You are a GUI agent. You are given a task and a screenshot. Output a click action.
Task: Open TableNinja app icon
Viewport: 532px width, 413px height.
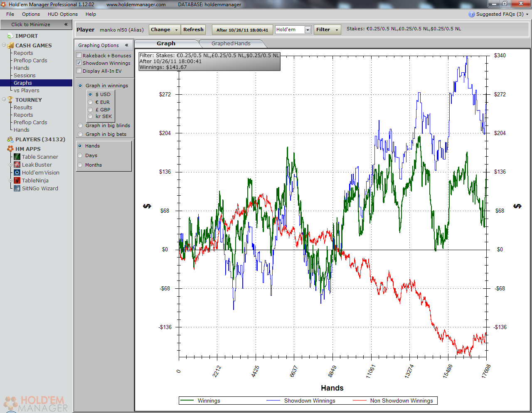point(17,180)
